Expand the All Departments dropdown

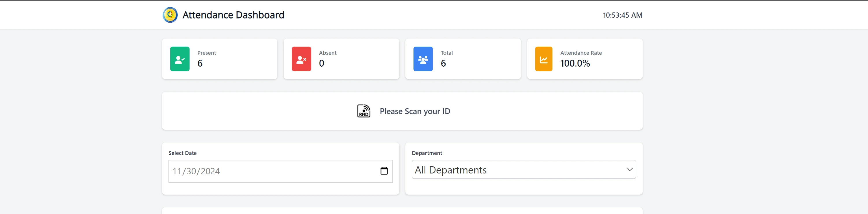[524, 169]
